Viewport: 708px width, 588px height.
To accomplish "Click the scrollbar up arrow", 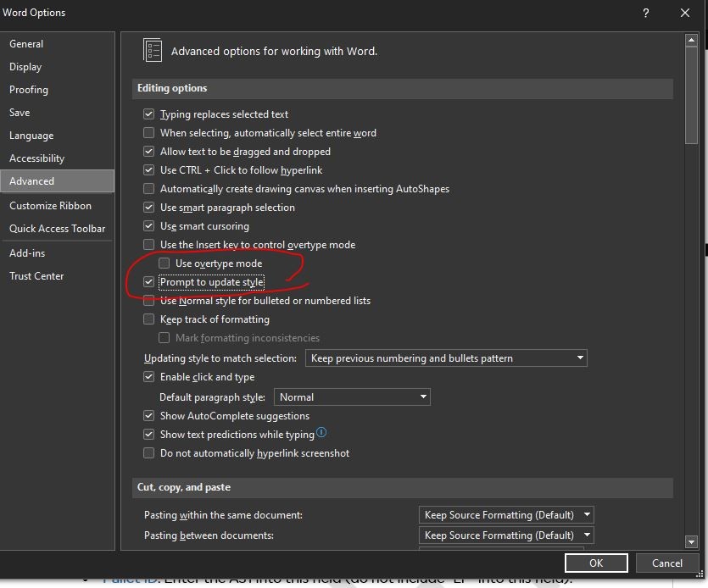I will pos(691,40).
